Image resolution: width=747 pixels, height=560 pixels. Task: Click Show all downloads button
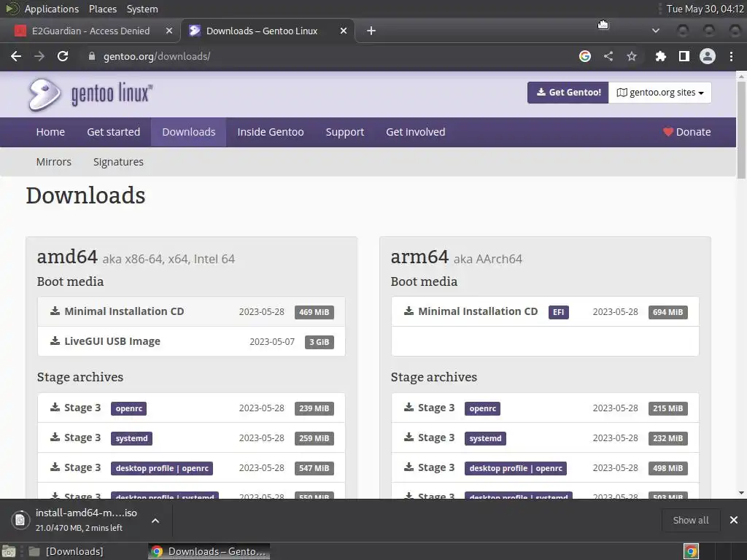point(691,520)
